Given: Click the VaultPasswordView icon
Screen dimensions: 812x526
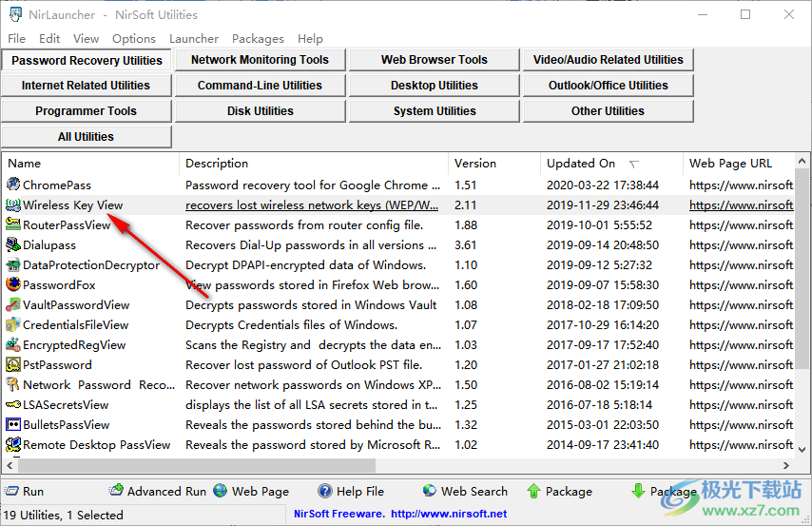Looking at the screenshot, I should click(x=13, y=304).
